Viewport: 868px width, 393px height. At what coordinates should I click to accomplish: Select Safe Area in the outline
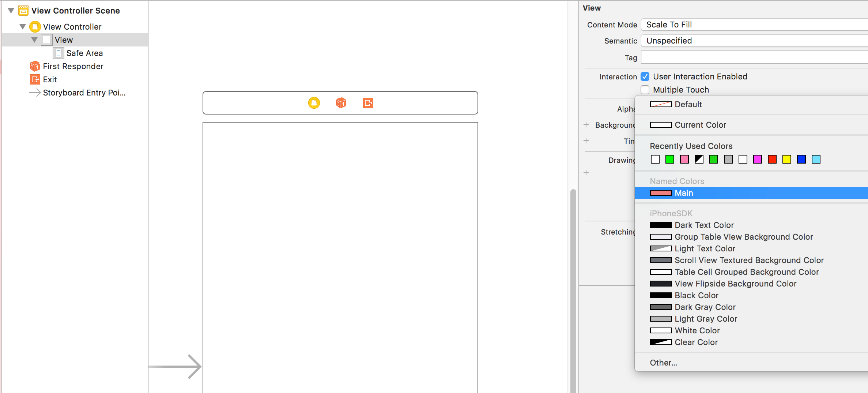tap(84, 53)
